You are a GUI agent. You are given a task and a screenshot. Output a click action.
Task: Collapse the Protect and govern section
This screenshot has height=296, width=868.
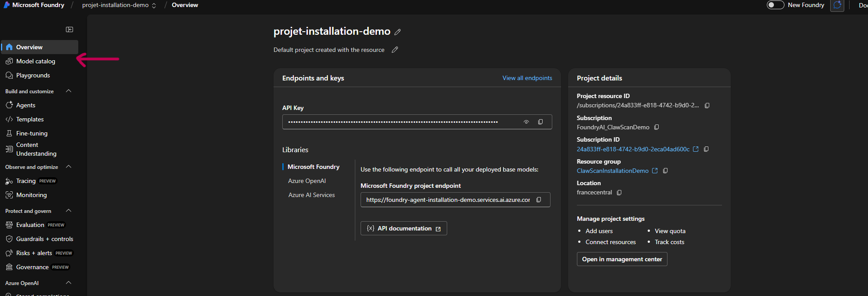coord(69,211)
